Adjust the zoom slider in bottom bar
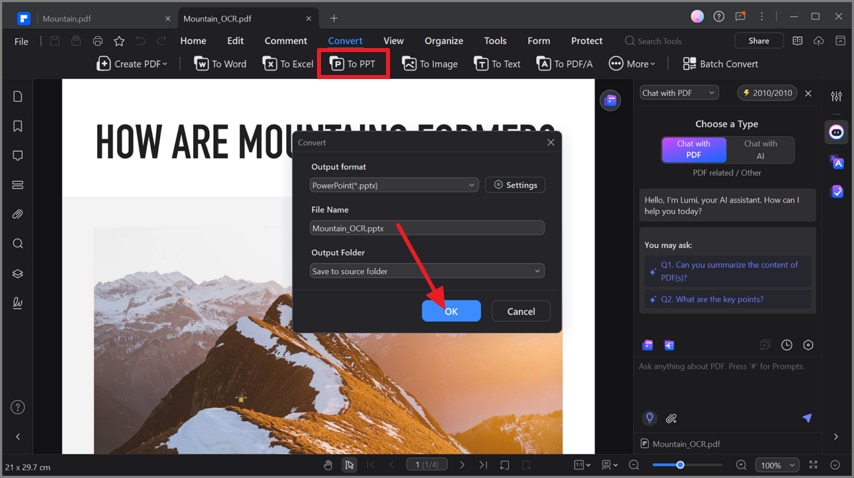Image resolution: width=854 pixels, height=478 pixels. click(680, 465)
